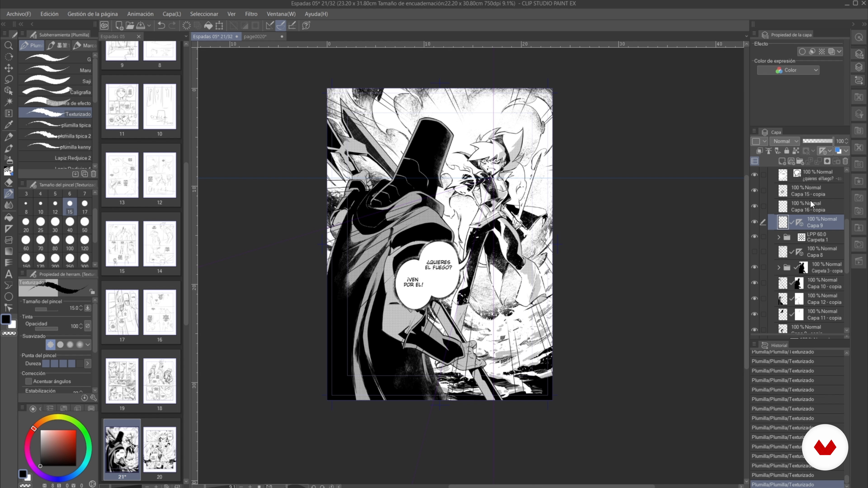
Task: Hide the Capa 10 - copia layer
Action: coord(755,283)
